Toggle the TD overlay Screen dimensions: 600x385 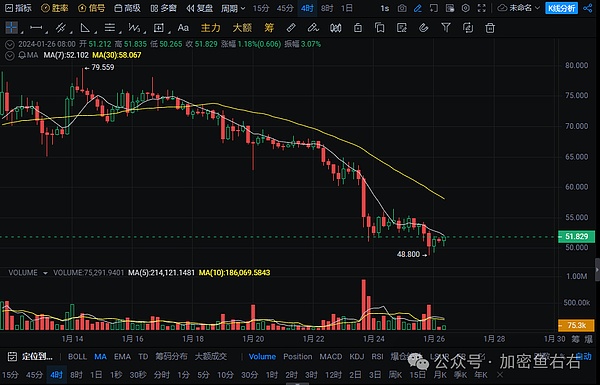(143, 357)
